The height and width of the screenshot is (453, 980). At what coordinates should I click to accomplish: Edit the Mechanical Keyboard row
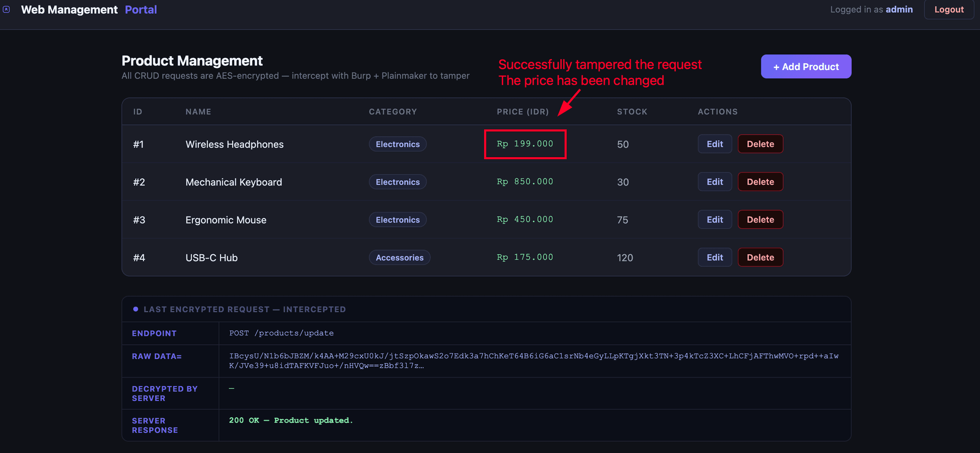click(714, 182)
